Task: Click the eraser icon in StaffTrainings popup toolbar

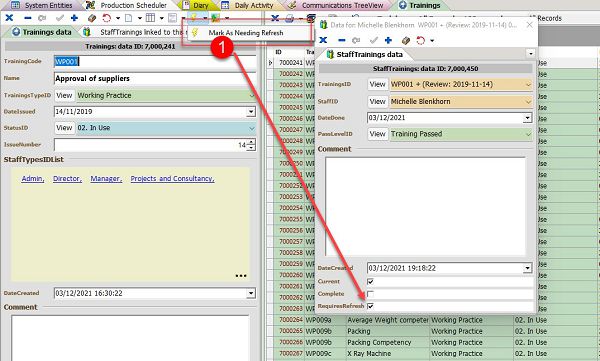Action: click(x=406, y=40)
